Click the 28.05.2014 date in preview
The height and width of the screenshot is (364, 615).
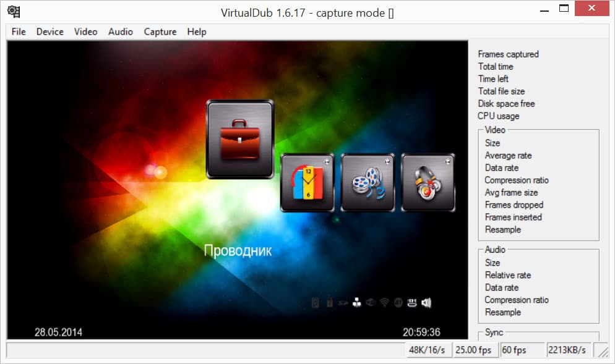(x=58, y=332)
